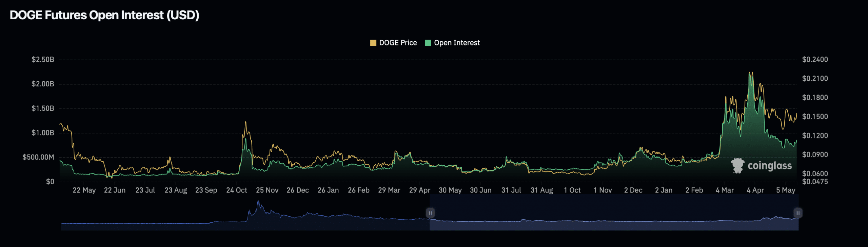Click the '26 Feb' x-axis label
Image resolution: width=868 pixels, height=247 pixels.
[x=359, y=190]
